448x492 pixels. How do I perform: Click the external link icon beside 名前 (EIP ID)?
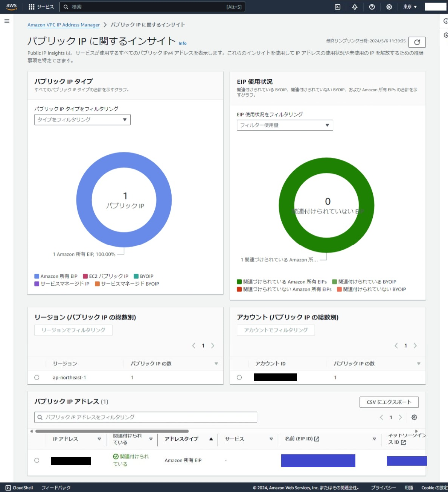click(x=317, y=439)
